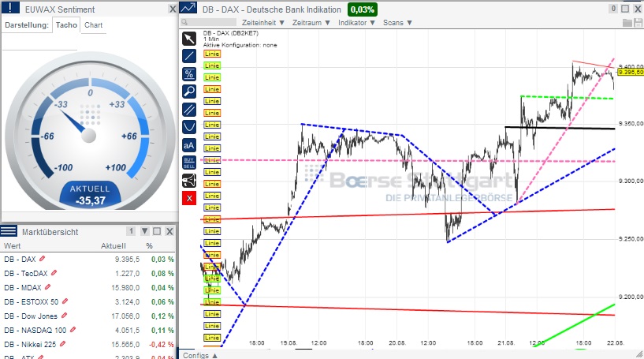Open the Zeitraum dropdown
Image resolution: width=644 pixels, height=359 pixels.
pyautogui.click(x=311, y=23)
